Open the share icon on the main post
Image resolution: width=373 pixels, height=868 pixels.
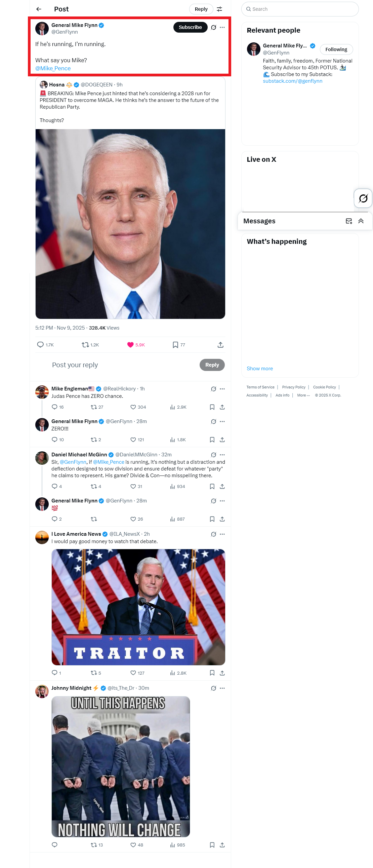220,345
